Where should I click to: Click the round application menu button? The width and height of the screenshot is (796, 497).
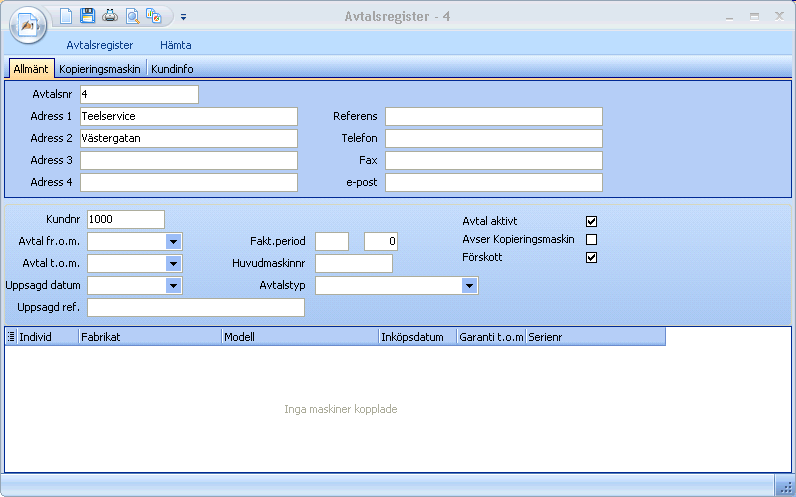coord(28,24)
